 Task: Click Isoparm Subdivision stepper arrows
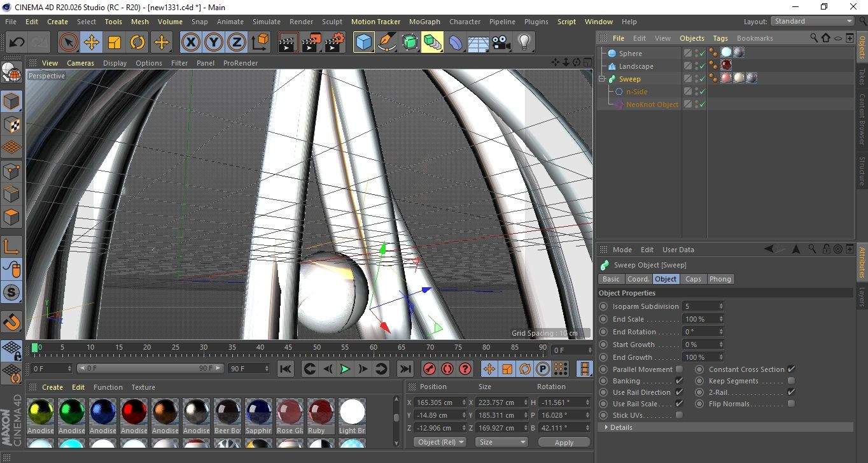pos(721,306)
